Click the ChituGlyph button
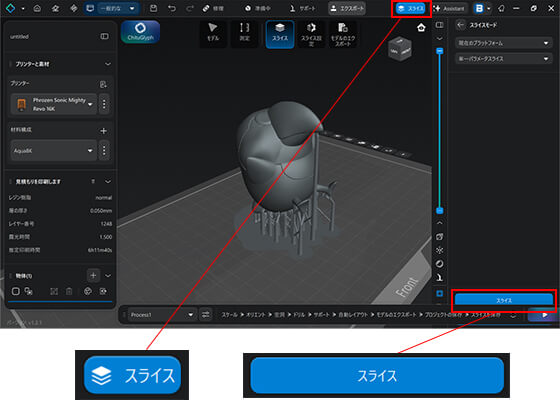Image resolution: width=560 pixels, height=420 pixels. (140, 32)
